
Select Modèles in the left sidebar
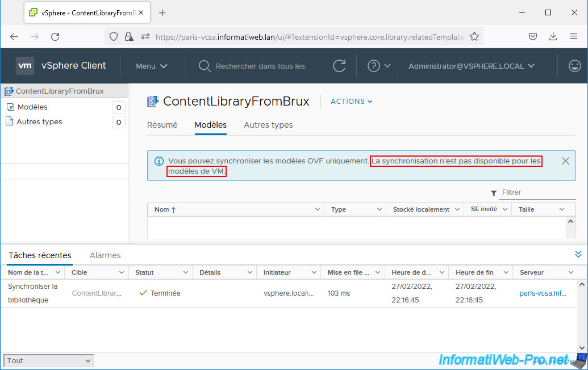[32, 107]
